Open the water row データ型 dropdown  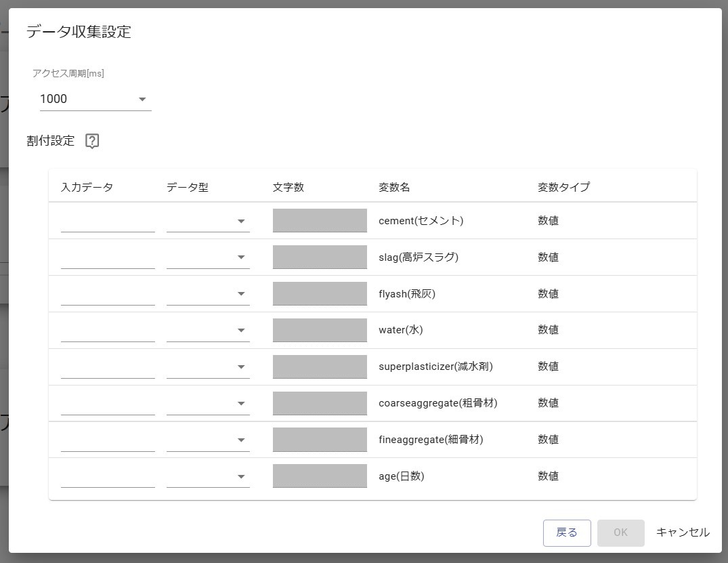(208, 331)
